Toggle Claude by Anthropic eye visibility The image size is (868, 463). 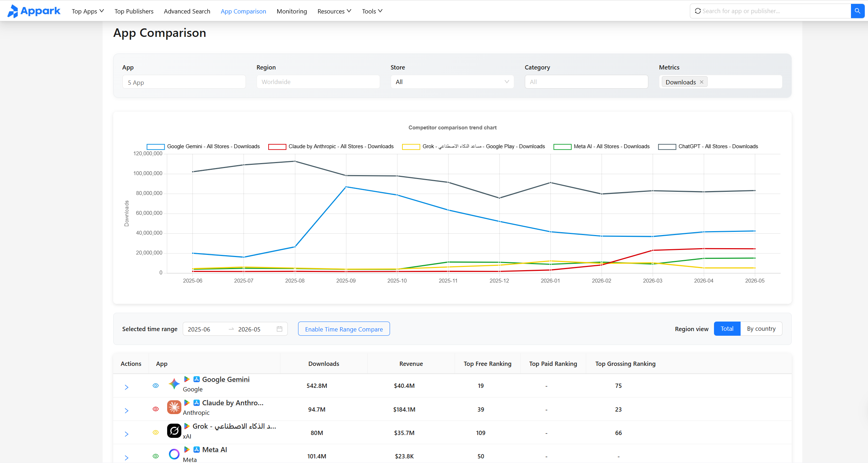point(155,409)
